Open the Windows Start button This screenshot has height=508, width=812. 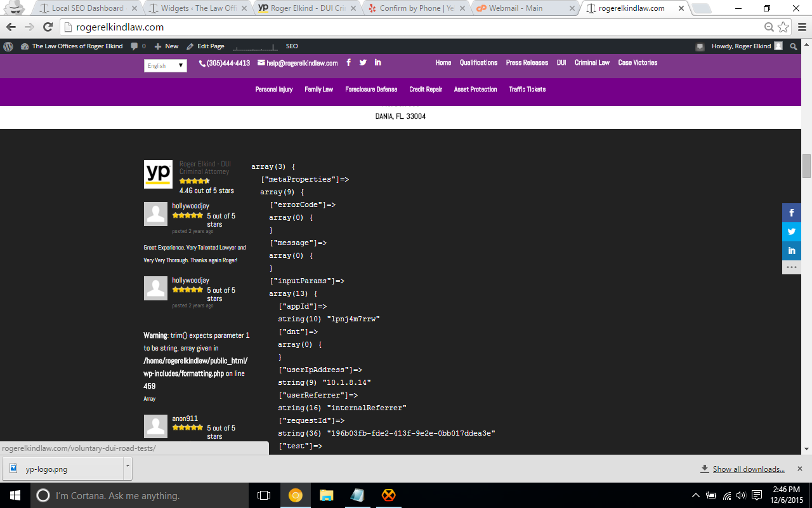click(15, 495)
